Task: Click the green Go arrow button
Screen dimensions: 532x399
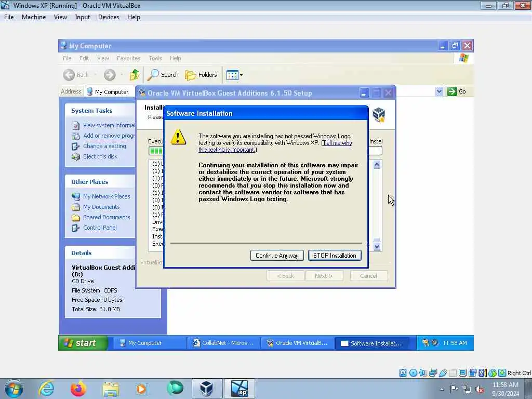Action: click(x=452, y=91)
